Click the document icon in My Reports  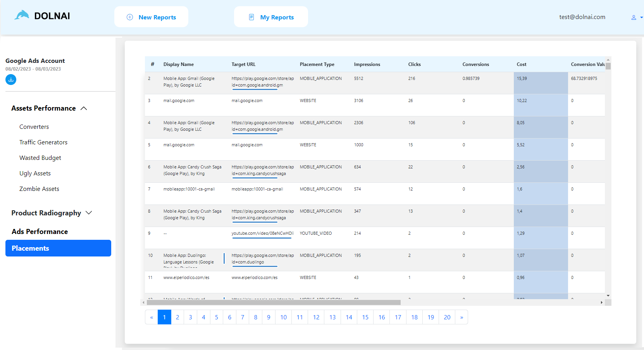tap(251, 17)
